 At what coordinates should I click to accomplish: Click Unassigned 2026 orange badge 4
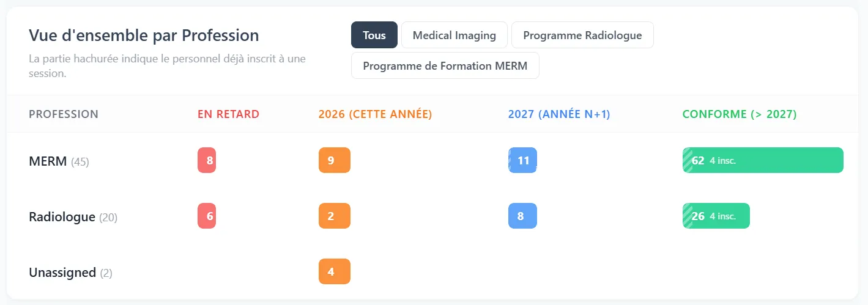point(335,271)
